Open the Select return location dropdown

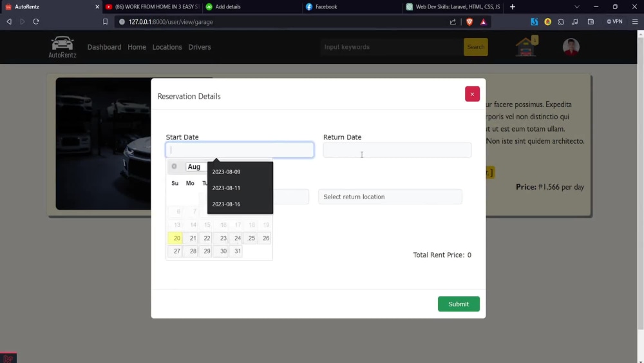(x=390, y=197)
